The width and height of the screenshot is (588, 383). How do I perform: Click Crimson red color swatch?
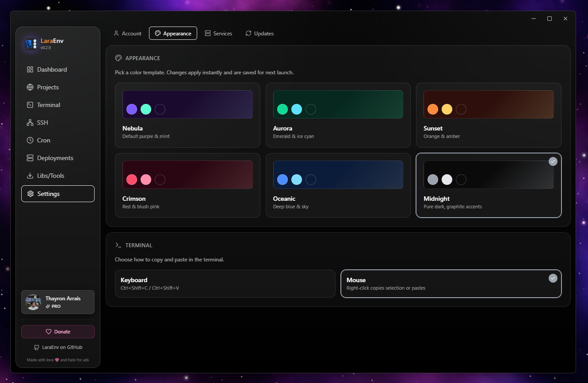[132, 180]
